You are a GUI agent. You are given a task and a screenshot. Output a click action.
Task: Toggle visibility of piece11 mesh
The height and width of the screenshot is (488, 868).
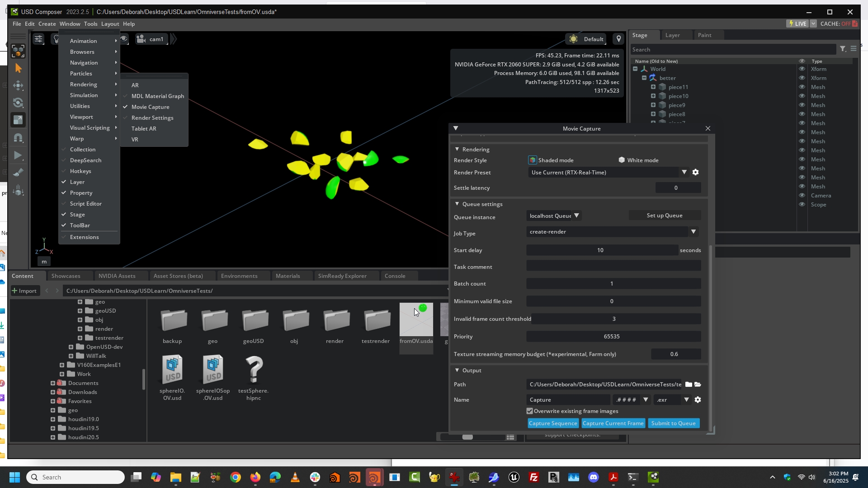coord(802,87)
